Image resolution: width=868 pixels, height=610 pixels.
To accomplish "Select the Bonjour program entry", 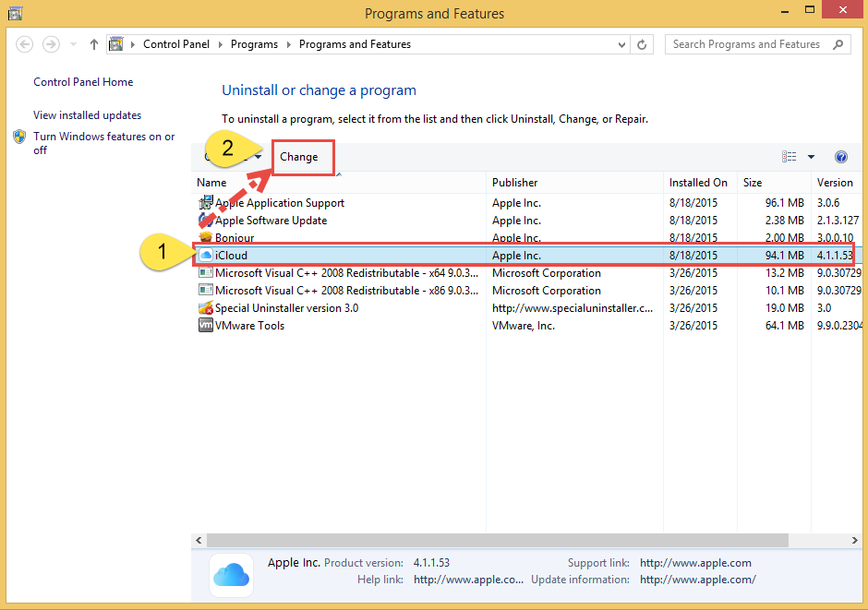I will coord(235,237).
